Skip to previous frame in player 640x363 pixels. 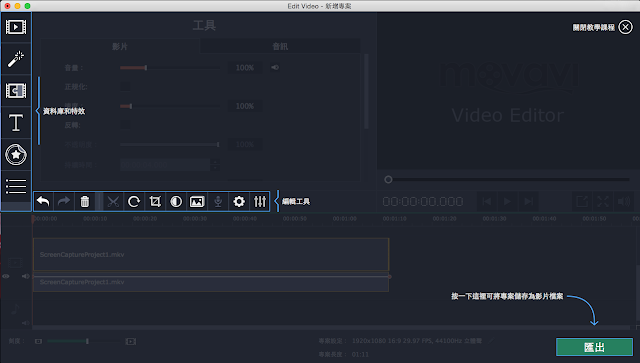[487, 201]
